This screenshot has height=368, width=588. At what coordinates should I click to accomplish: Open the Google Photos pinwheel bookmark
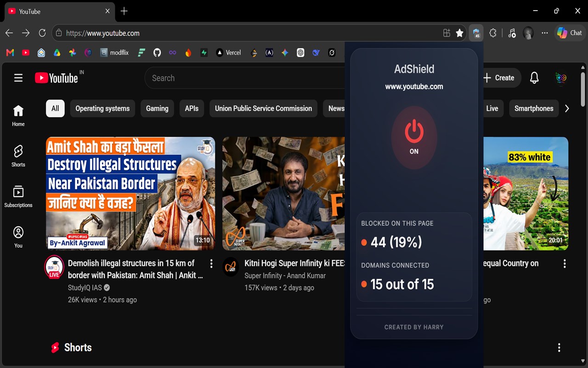(73, 53)
